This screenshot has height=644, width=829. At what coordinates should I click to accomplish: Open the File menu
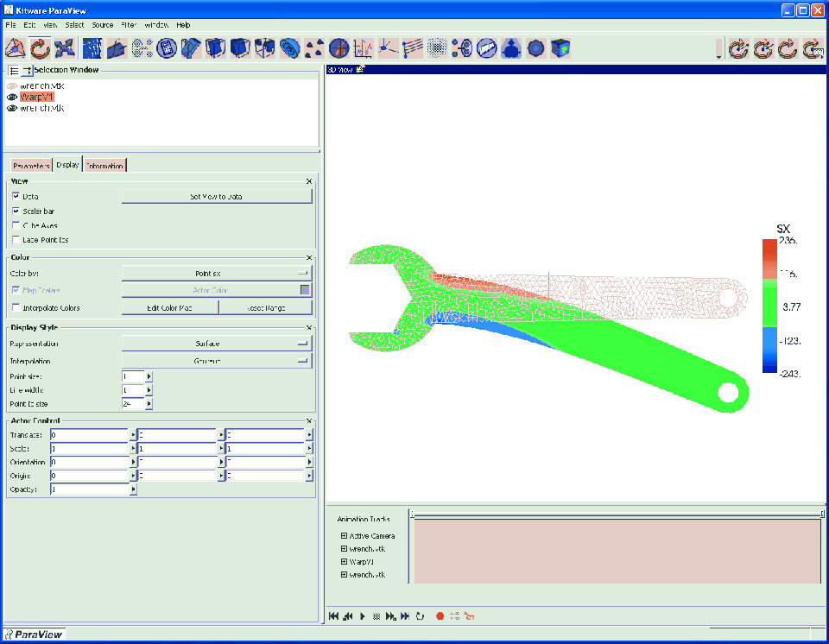click(x=10, y=25)
